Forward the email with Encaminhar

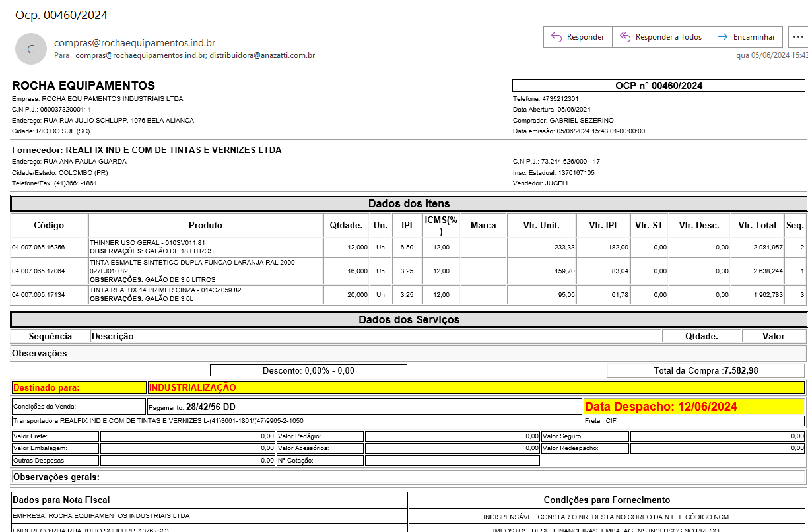point(747,37)
